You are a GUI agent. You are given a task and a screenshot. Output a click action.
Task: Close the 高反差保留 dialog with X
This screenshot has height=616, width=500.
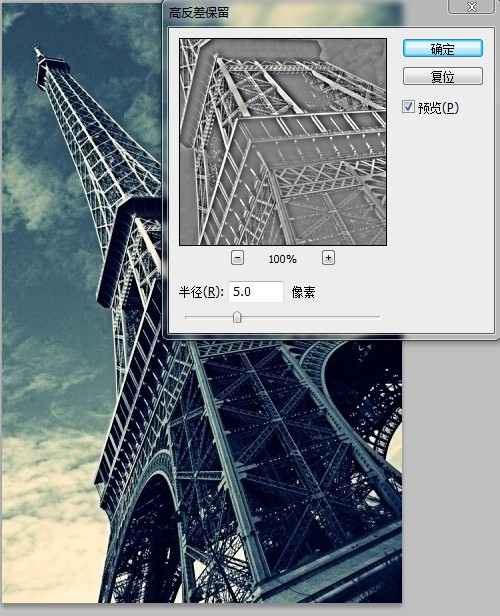pos(471,7)
